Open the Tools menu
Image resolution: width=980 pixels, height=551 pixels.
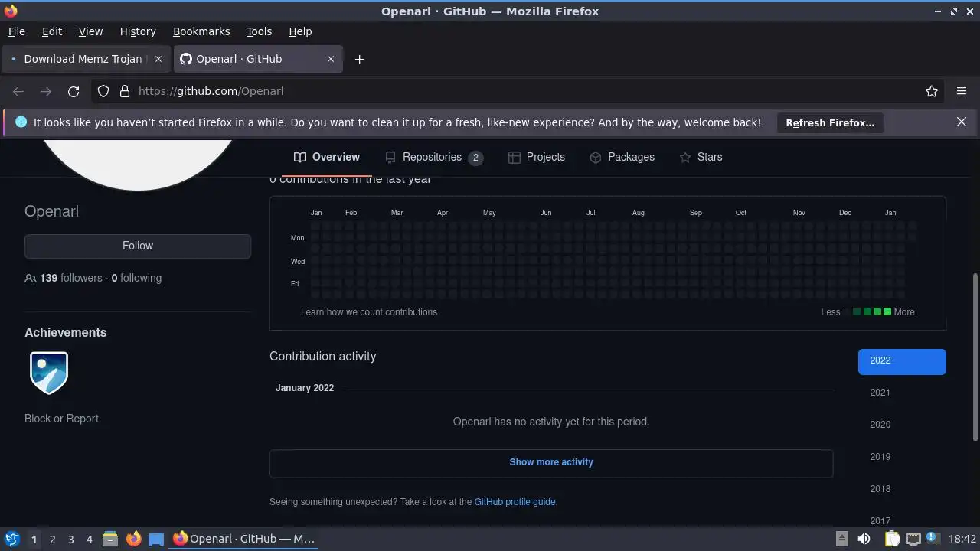pos(260,31)
